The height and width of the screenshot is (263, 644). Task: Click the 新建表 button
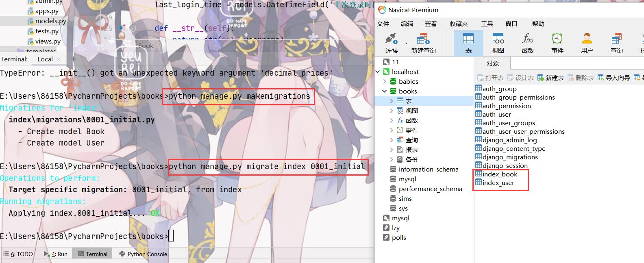point(550,78)
